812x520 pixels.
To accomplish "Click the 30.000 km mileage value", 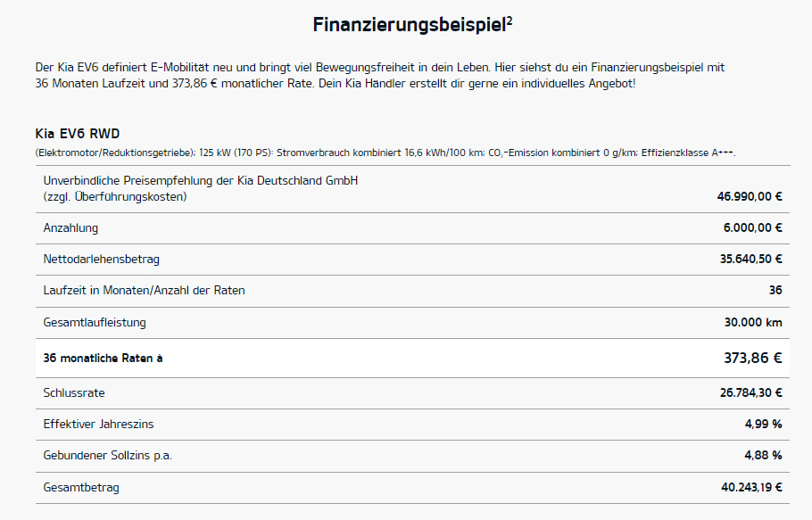I will 752,322.
